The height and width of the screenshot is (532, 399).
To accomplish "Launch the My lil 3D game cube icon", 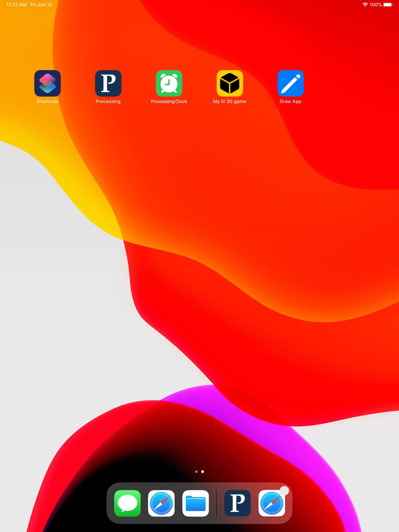I will [x=230, y=83].
